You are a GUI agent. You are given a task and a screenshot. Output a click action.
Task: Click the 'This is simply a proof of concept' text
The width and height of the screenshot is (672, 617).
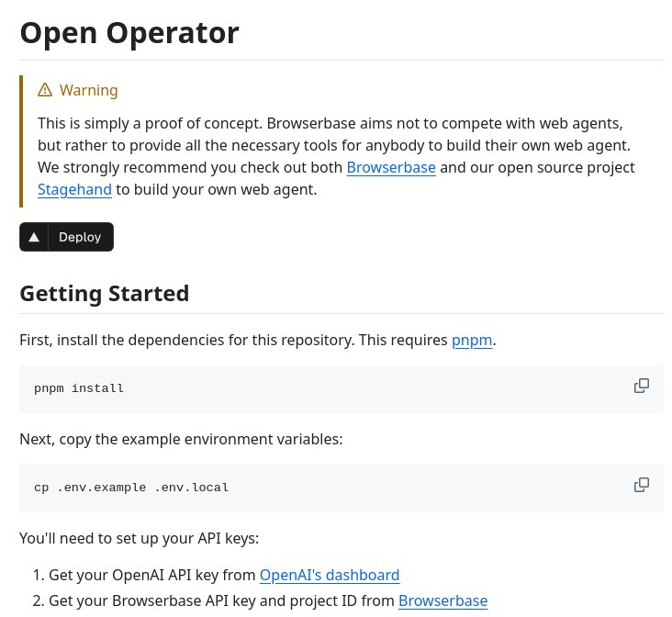[150, 123]
